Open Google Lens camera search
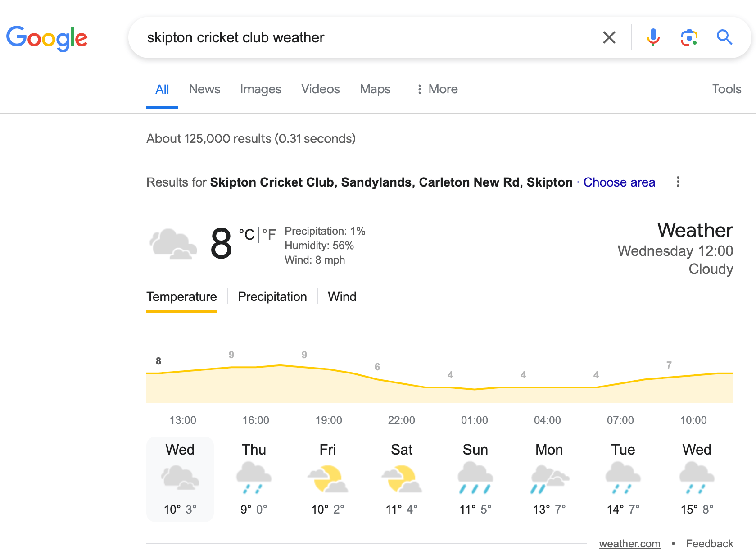 click(x=688, y=37)
